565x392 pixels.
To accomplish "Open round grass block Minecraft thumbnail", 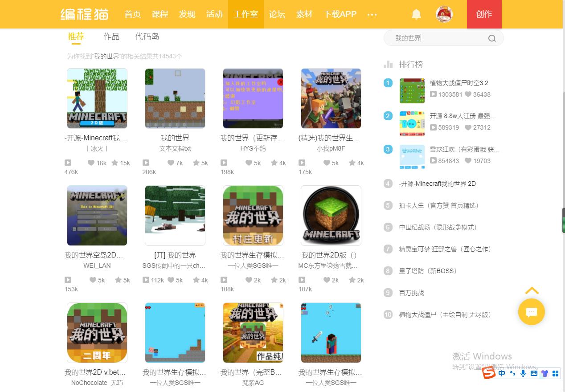I will pyautogui.click(x=331, y=216).
